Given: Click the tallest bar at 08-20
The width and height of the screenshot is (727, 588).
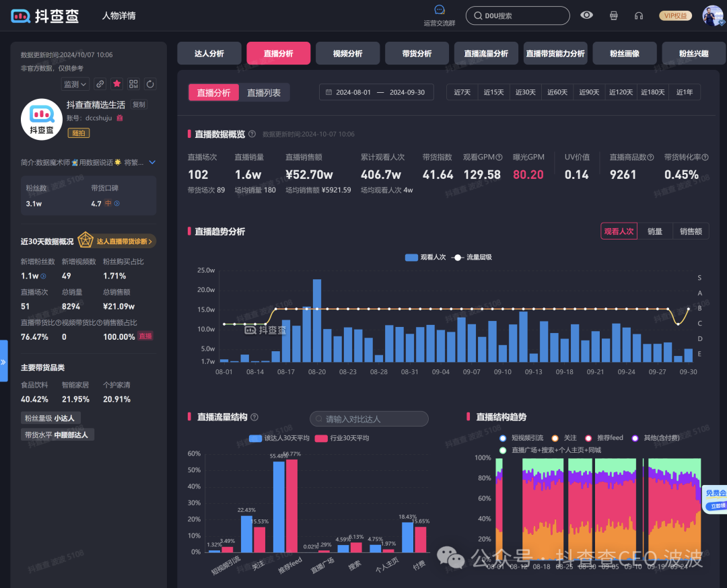Looking at the screenshot, I should (317, 320).
